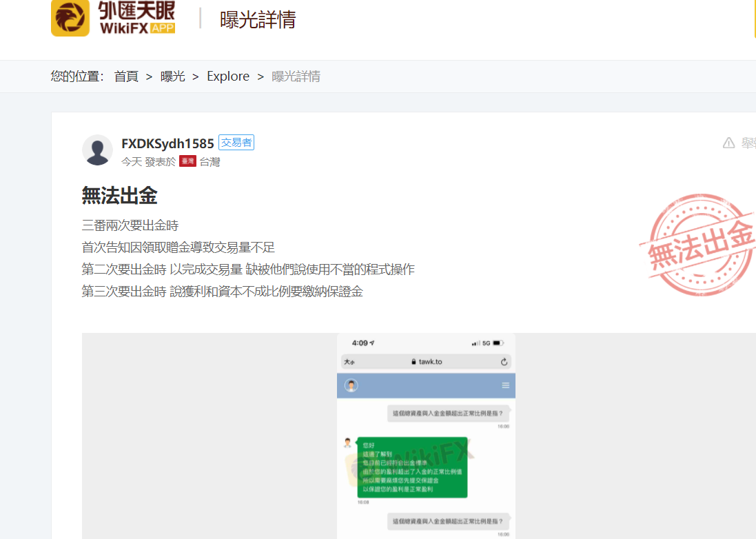756x539 pixels.
Task: Click the 交易者 badge label
Action: (236, 143)
